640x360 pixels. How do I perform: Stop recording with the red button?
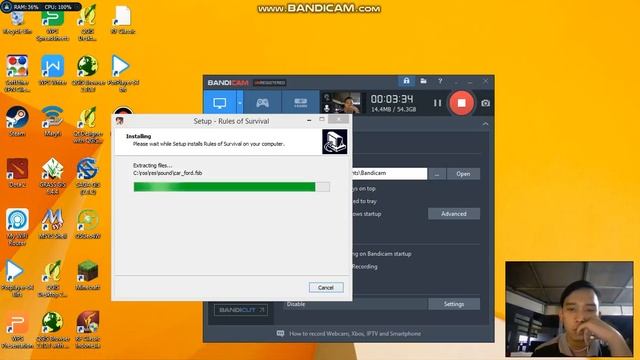point(461,103)
